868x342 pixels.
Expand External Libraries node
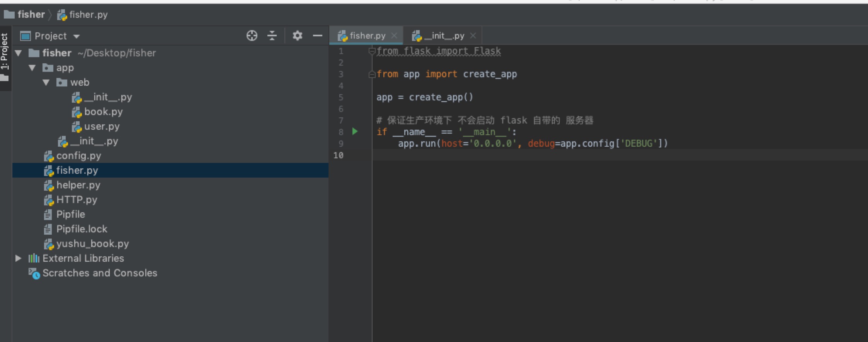[18, 258]
